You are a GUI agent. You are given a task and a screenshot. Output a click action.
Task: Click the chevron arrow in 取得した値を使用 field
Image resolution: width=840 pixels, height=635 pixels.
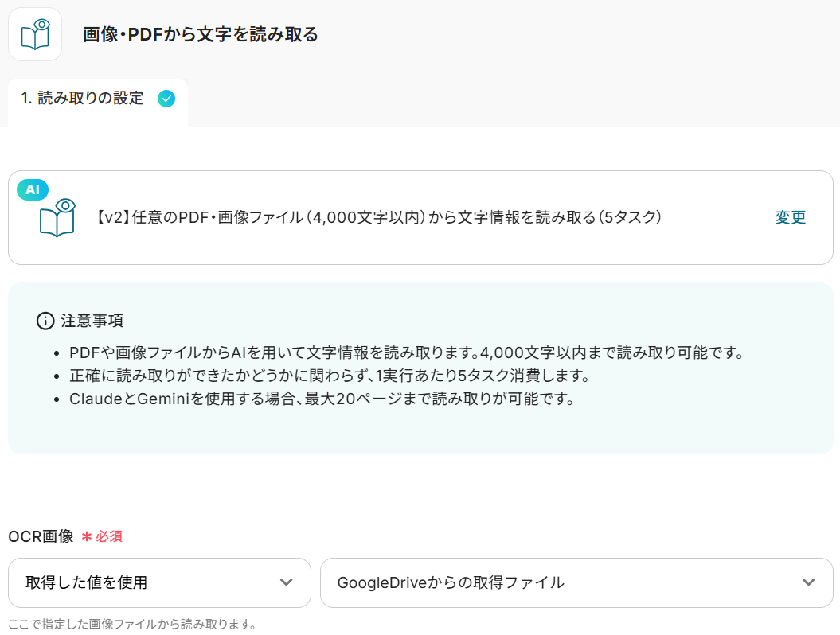[x=287, y=582]
